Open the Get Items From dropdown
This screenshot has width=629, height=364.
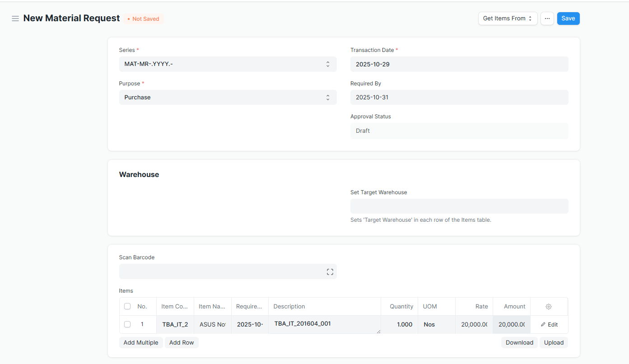[x=508, y=19]
